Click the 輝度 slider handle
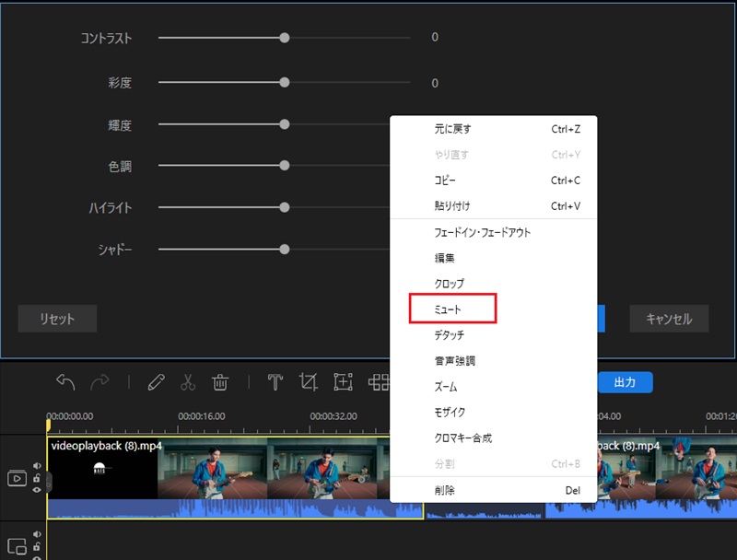 (x=285, y=124)
